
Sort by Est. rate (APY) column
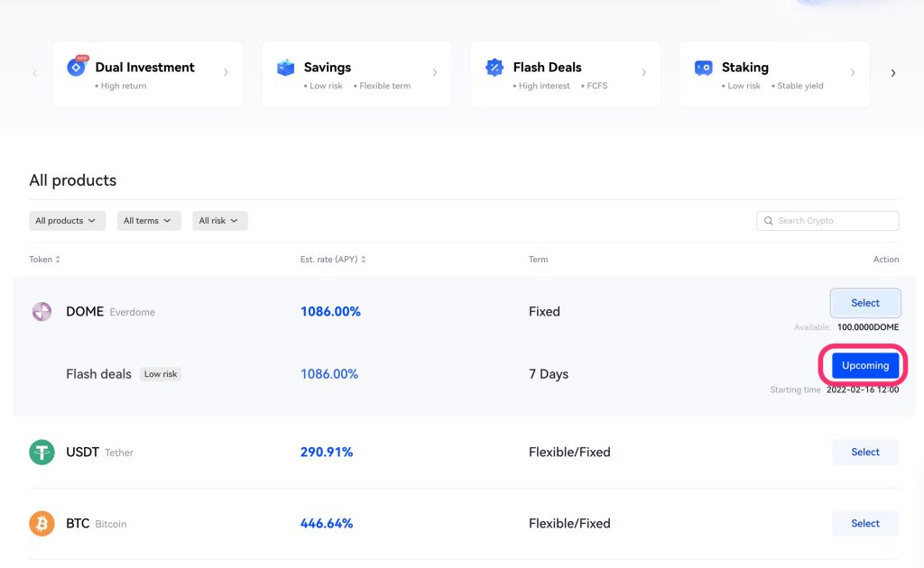[334, 260]
